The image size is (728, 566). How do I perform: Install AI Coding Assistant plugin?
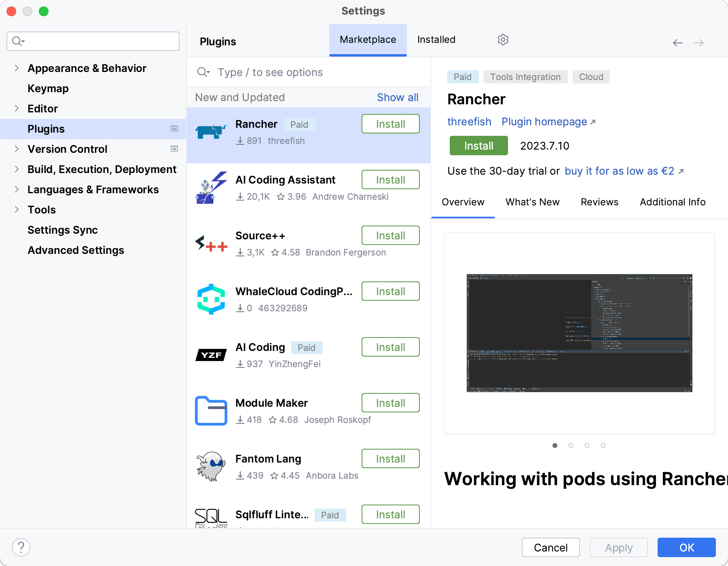point(391,180)
